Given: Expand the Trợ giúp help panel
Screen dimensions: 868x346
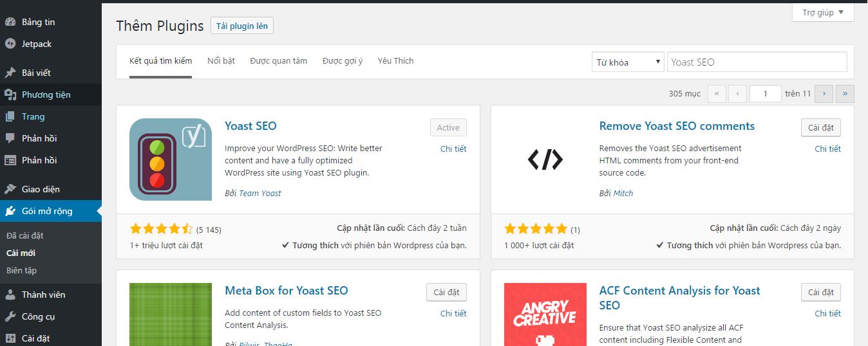Looking at the screenshot, I should [823, 12].
